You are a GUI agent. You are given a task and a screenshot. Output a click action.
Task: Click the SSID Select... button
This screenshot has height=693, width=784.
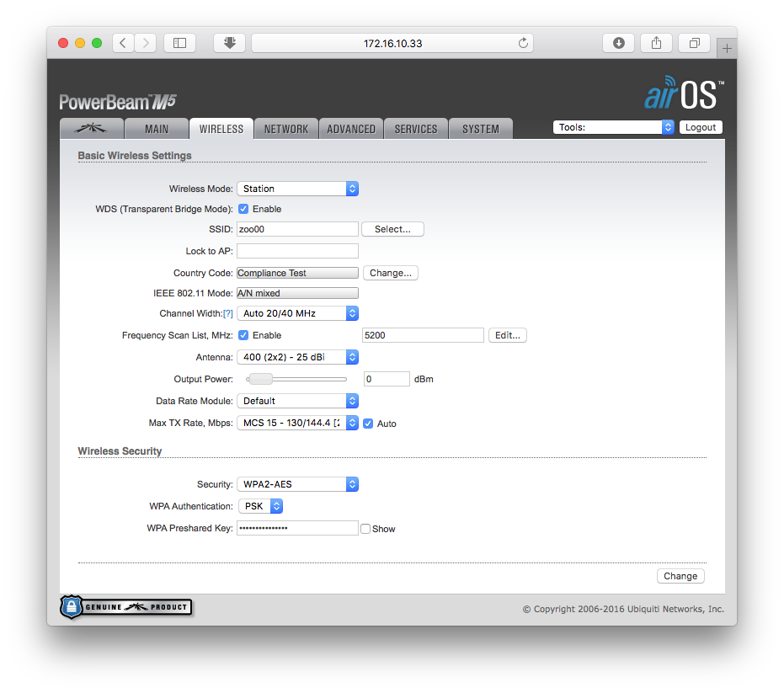392,229
